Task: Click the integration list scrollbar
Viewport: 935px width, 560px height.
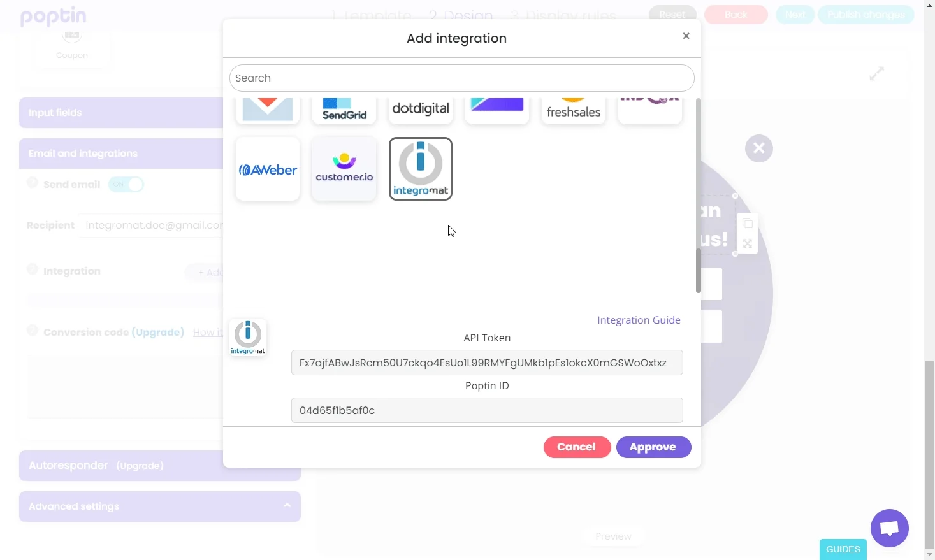Action: click(699, 270)
